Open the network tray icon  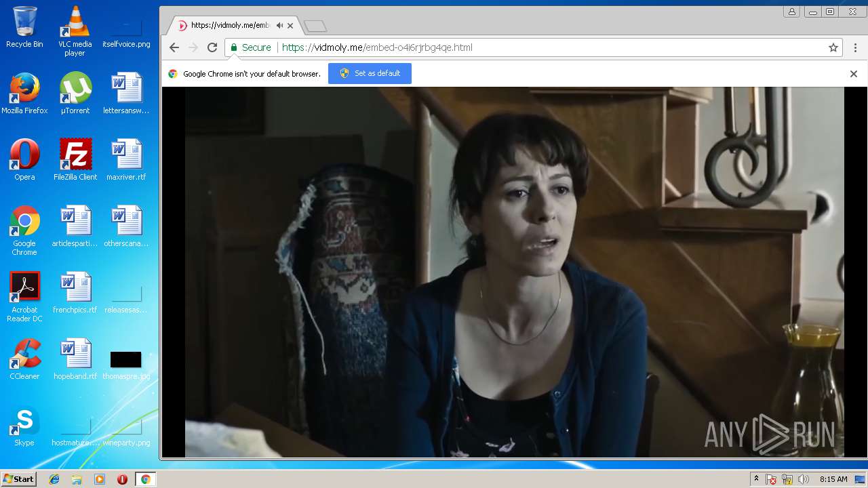tap(787, 479)
